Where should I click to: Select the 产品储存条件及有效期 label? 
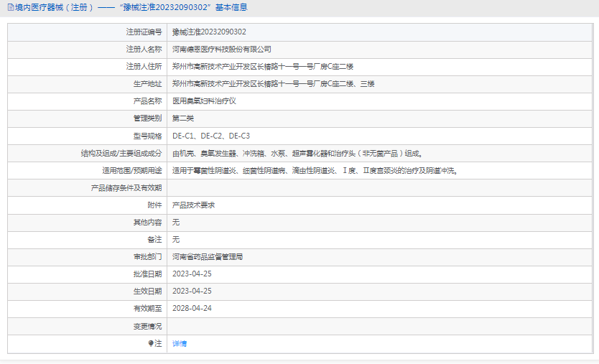126,188
